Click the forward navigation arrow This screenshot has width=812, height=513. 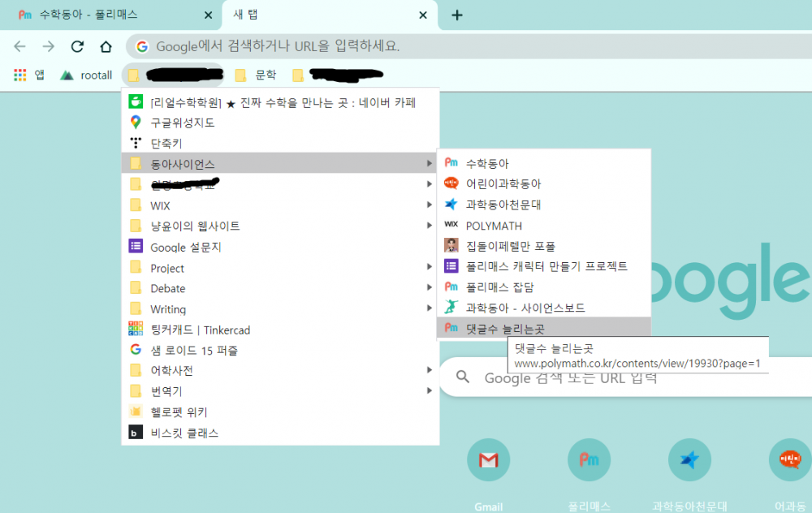click(49, 46)
